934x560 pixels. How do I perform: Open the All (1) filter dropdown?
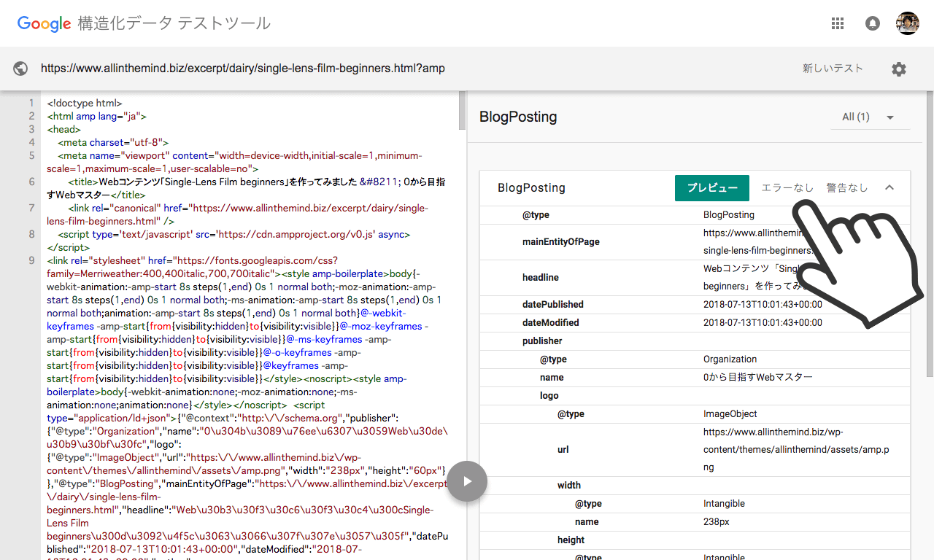pyautogui.click(x=870, y=117)
